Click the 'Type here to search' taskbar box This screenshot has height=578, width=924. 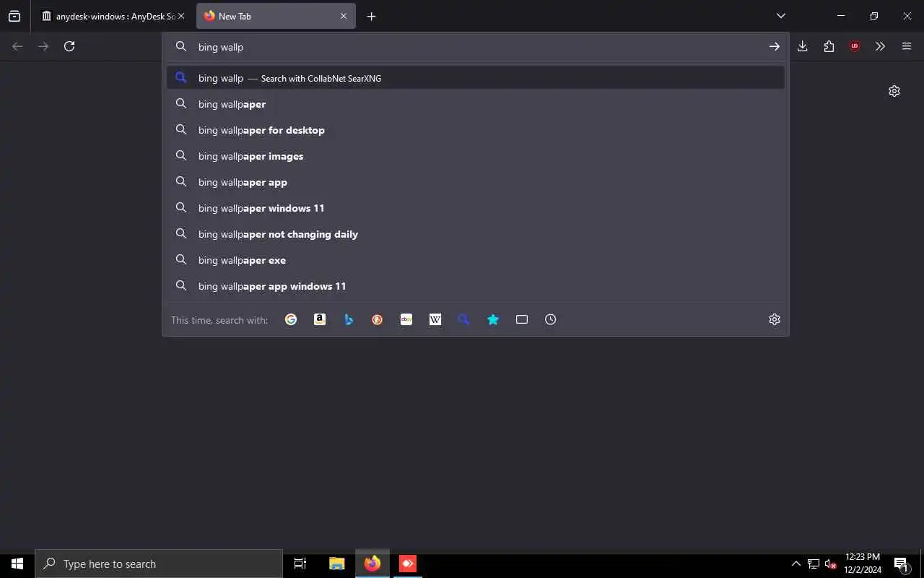coord(159,564)
